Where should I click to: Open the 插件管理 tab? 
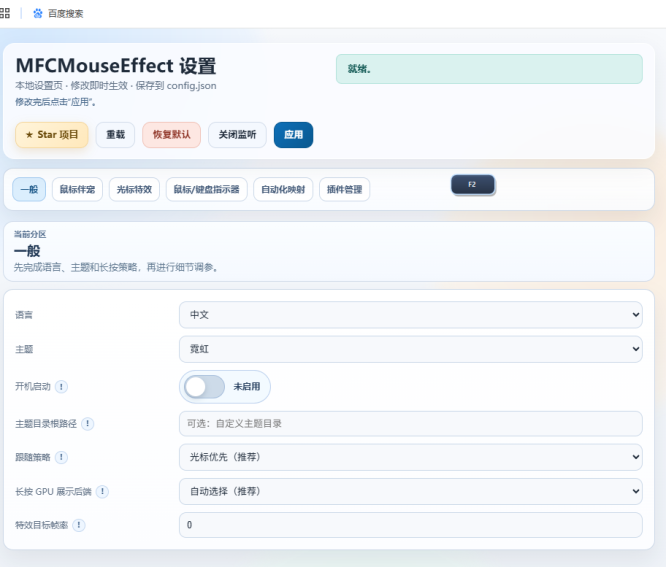[x=344, y=189]
